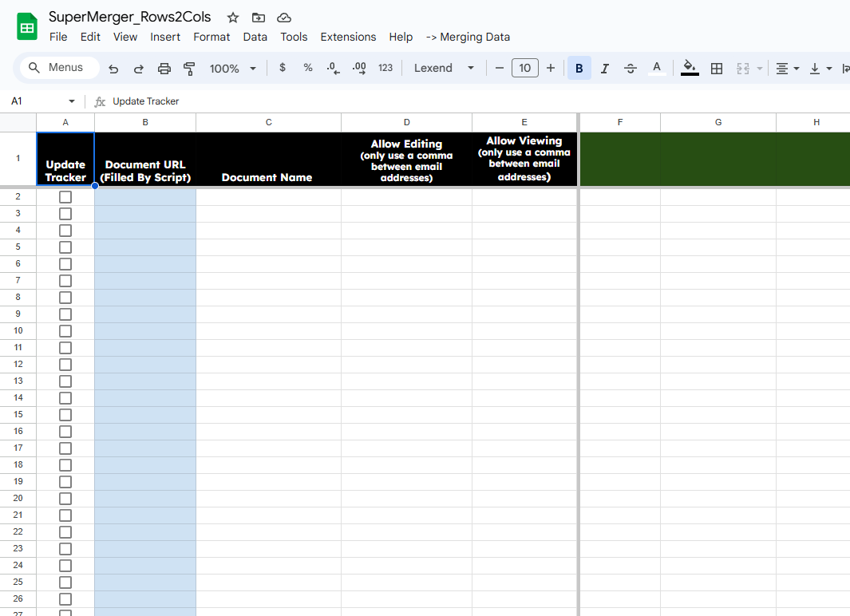
Task: Open the Google Sheets home icon
Action: coord(26,26)
